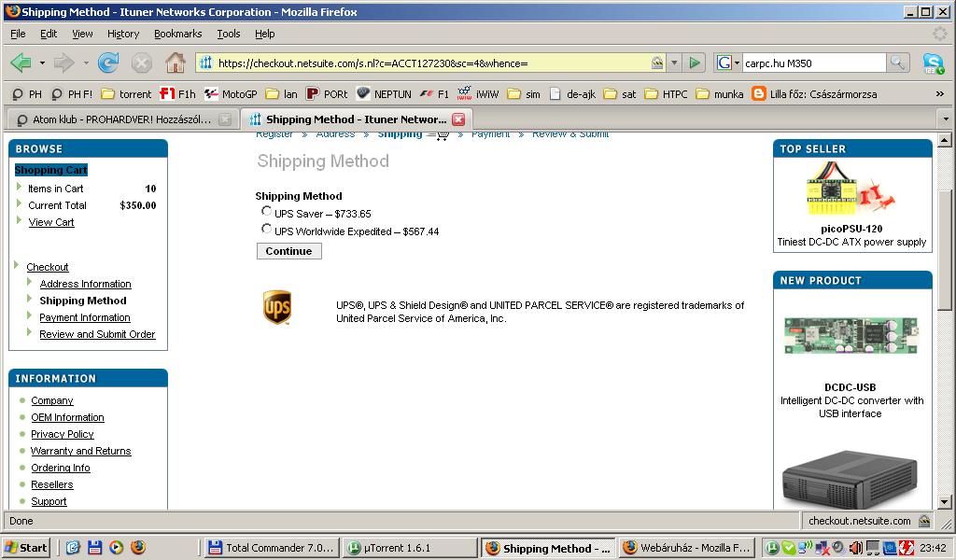Switch to the Atom klub PROHARDVER tab
The height and width of the screenshot is (560, 956).
coord(122,119)
